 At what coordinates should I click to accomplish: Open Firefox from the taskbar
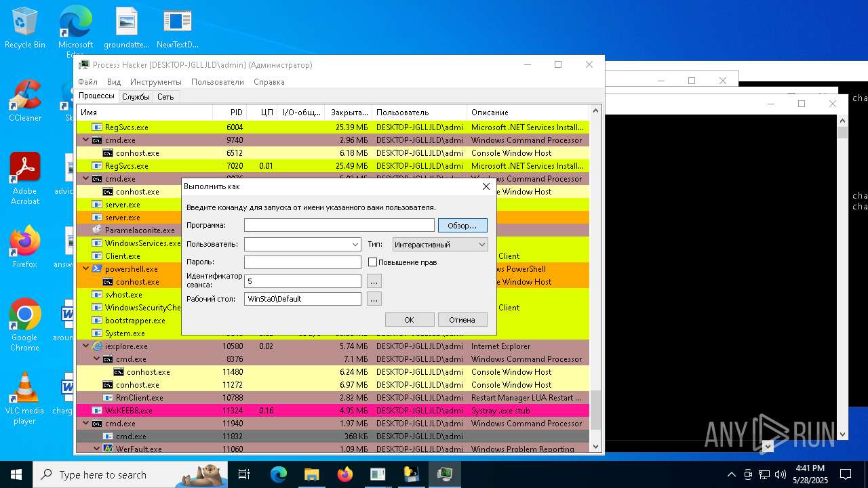point(344,474)
